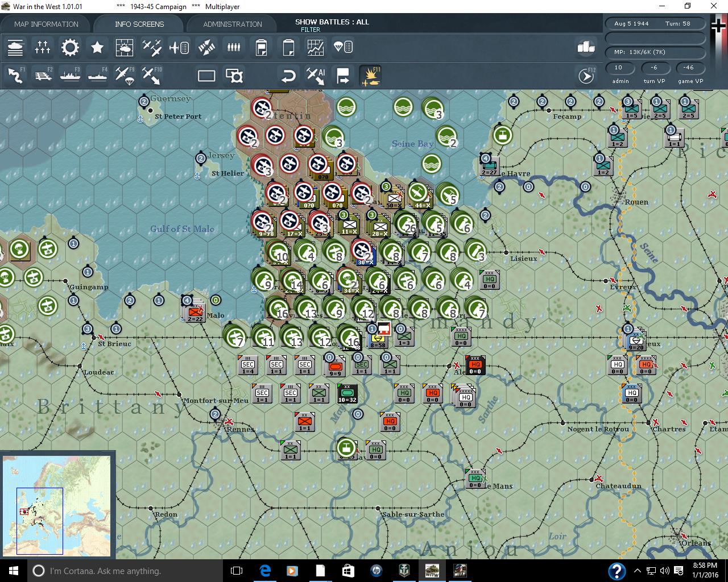Click the Europe minimap thumbnail
The image size is (728, 582).
click(57, 506)
